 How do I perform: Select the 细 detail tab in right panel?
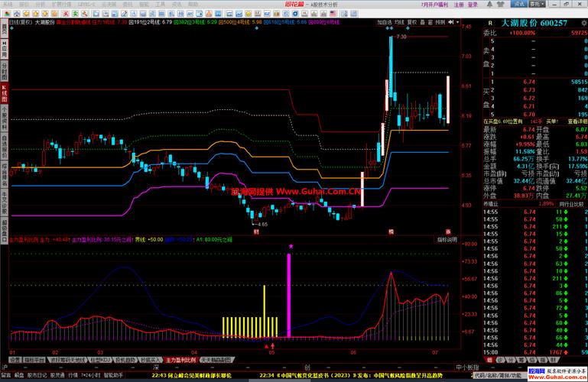490,360
